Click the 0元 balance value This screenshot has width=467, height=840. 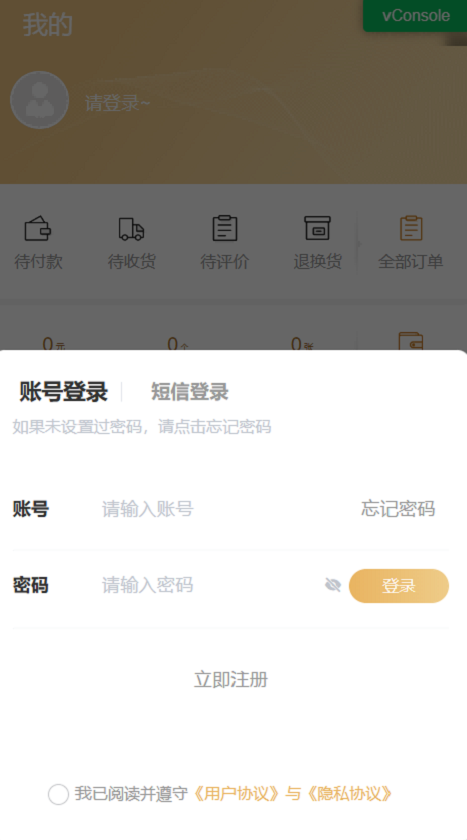[54, 343]
